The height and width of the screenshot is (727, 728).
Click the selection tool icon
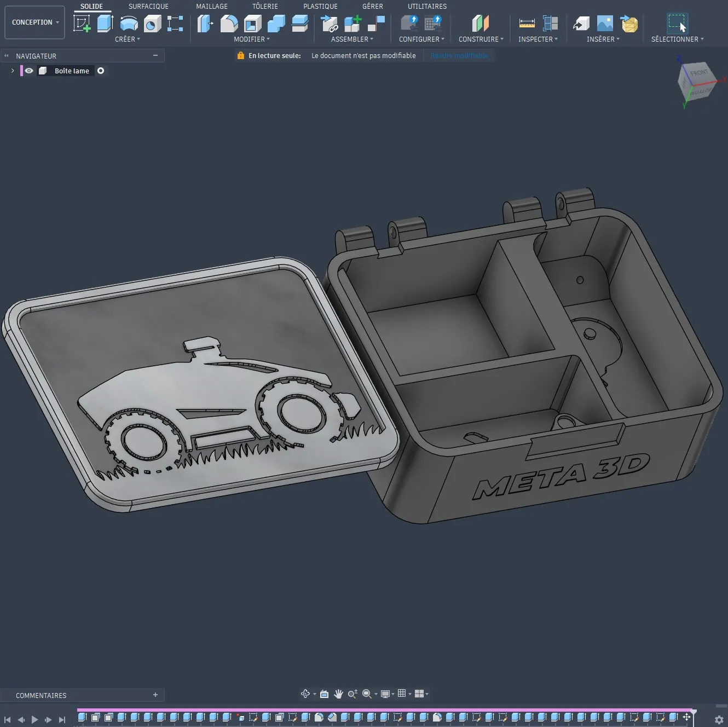pyautogui.click(x=677, y=24)
